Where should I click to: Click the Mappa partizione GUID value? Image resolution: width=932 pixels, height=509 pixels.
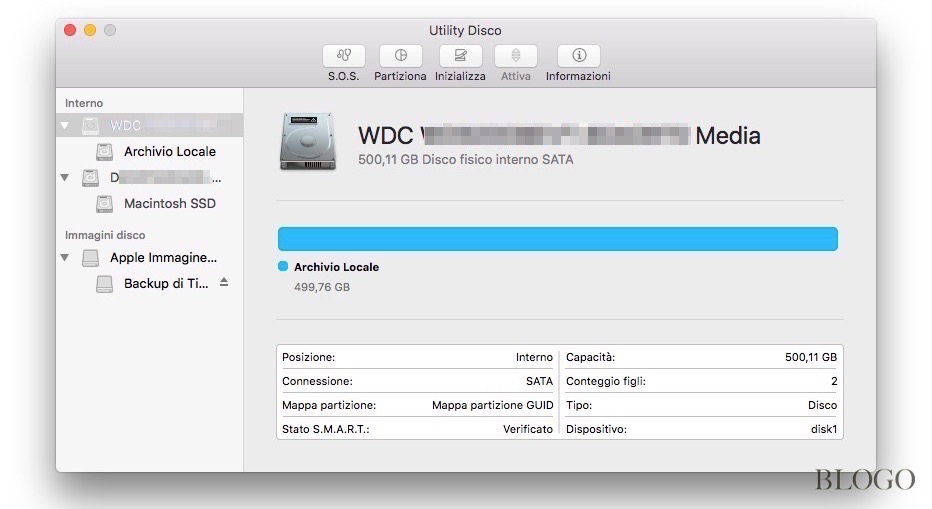coord(492,405)
